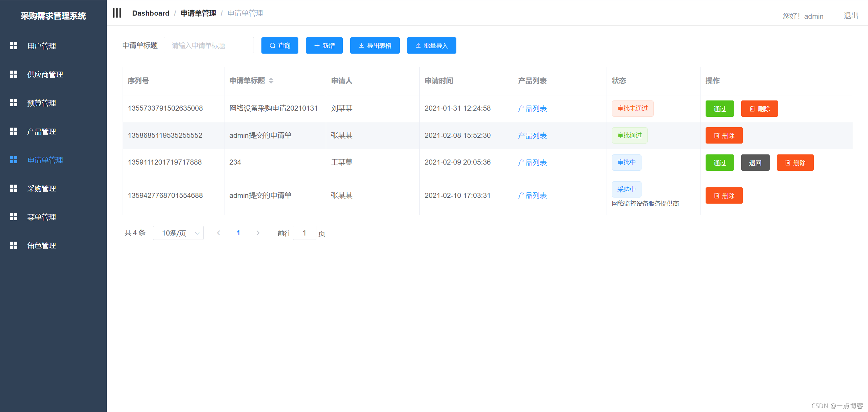Click the grid icon beside 供应商管理
The width and height of the screenshot is (868, 412).
(14, 74)
